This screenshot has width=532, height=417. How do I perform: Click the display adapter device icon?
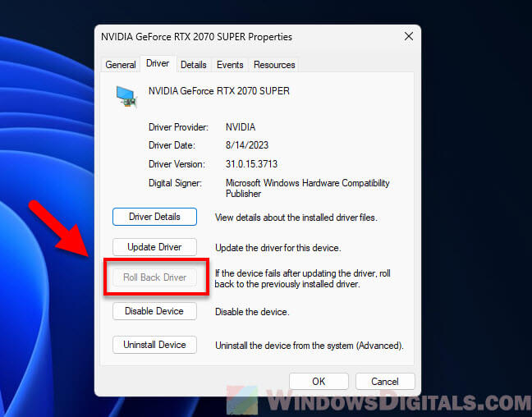point(126,95)
